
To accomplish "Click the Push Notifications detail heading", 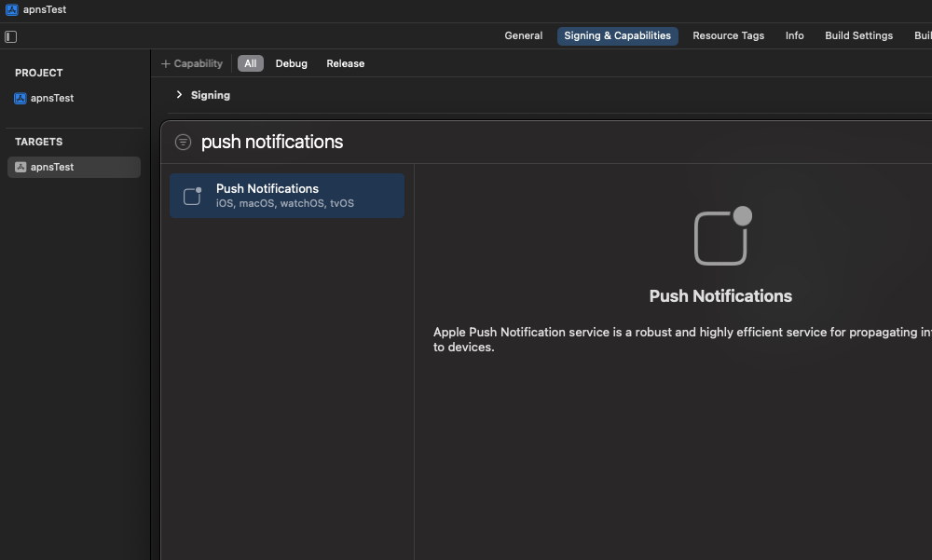I will point(720,296).
